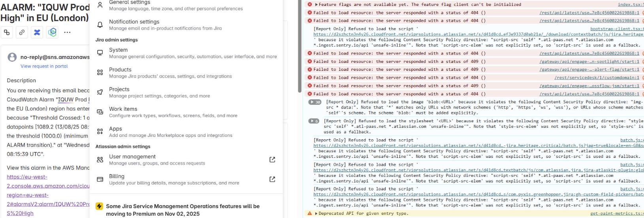
Task: Click error icon on customdomain 404 row
Action: click(x=310, y=78)
